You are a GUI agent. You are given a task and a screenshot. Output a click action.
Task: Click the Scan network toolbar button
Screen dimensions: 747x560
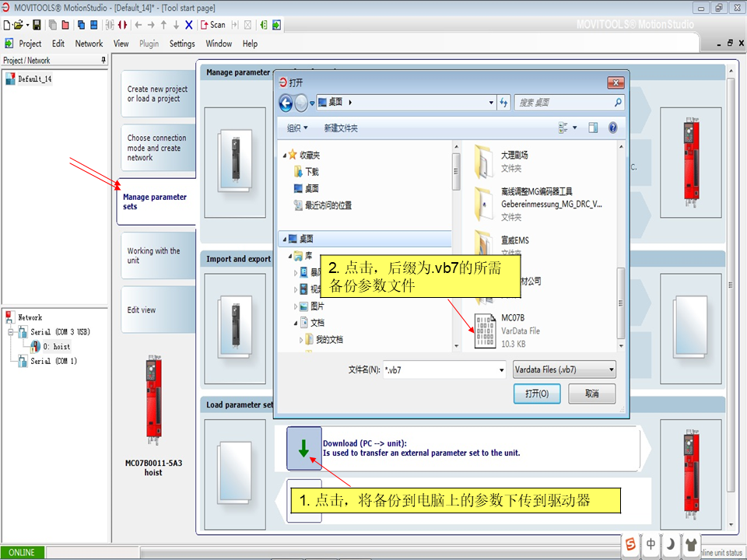click(x=212, y=25)
